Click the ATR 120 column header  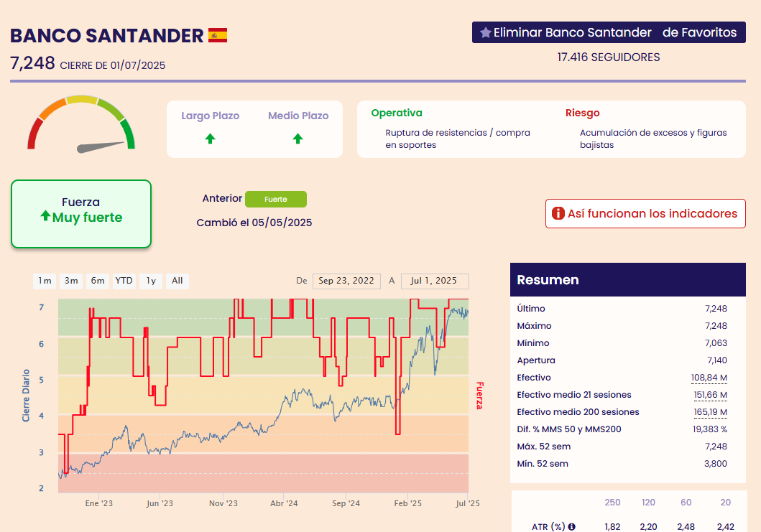[648, 503]
